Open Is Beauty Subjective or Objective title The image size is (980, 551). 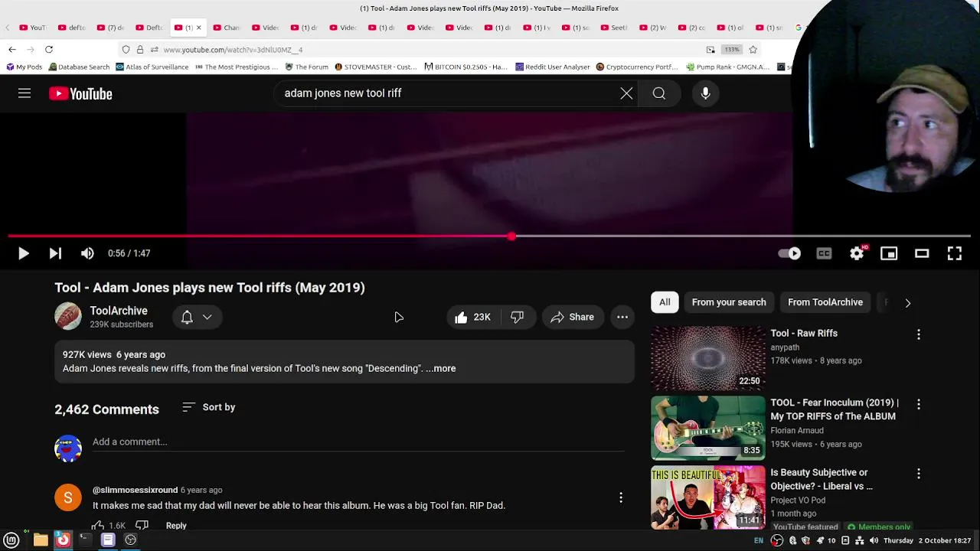(x=822, y=479)
